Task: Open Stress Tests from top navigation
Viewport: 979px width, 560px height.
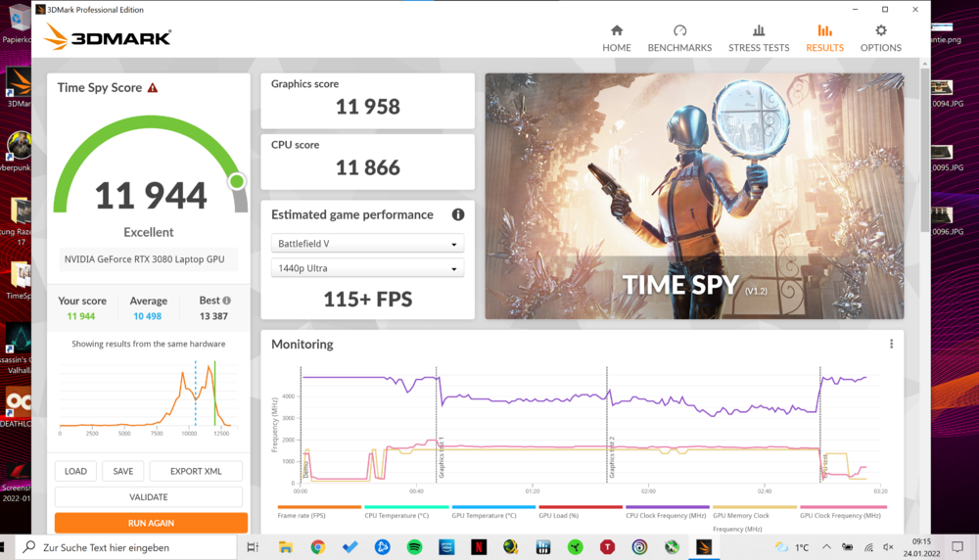Action: tap(759, 38)
